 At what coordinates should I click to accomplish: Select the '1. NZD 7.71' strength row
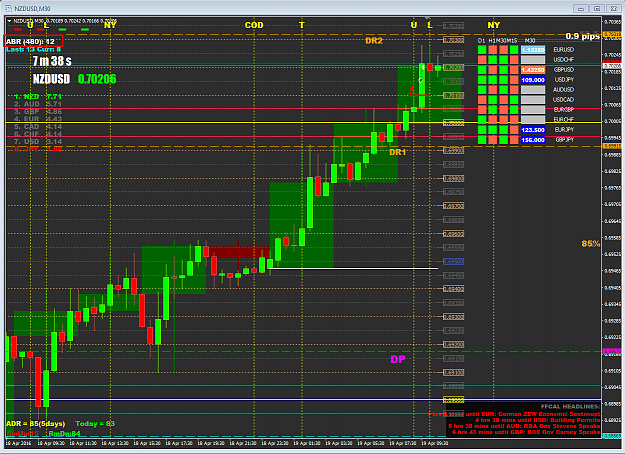38,97
